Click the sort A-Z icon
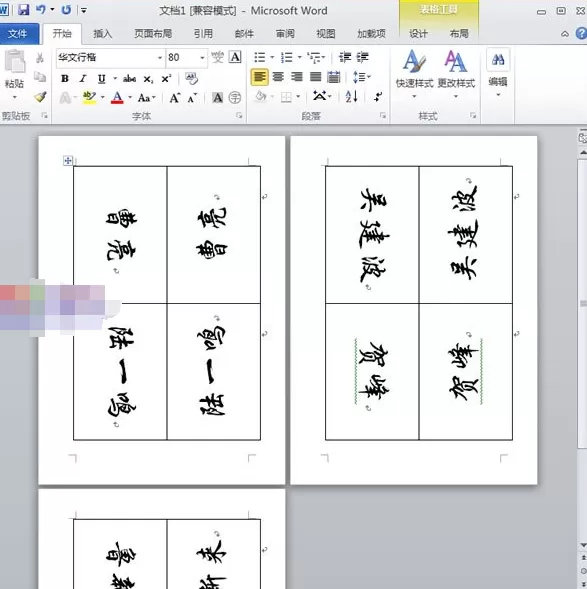 click(352, 97)
